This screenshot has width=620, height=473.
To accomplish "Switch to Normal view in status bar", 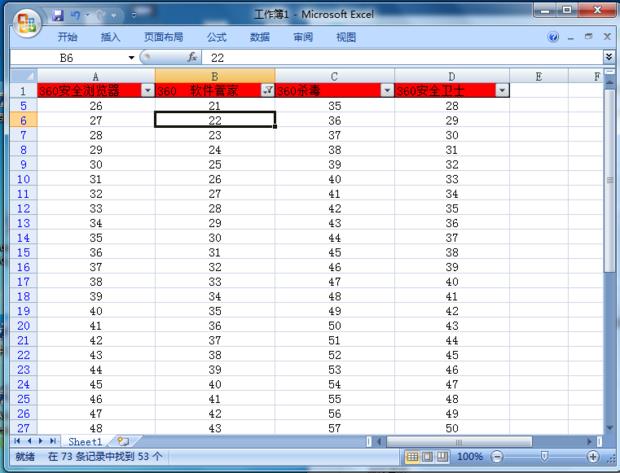I will (x=412, y=457).
